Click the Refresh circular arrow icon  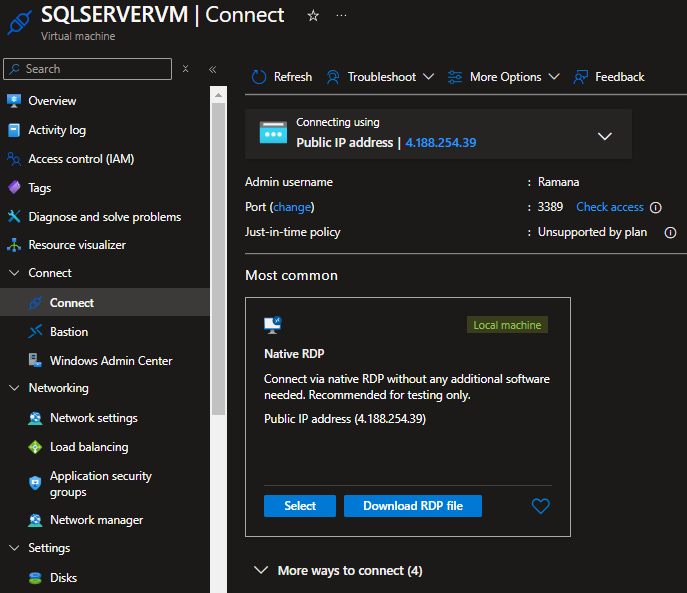259,77
